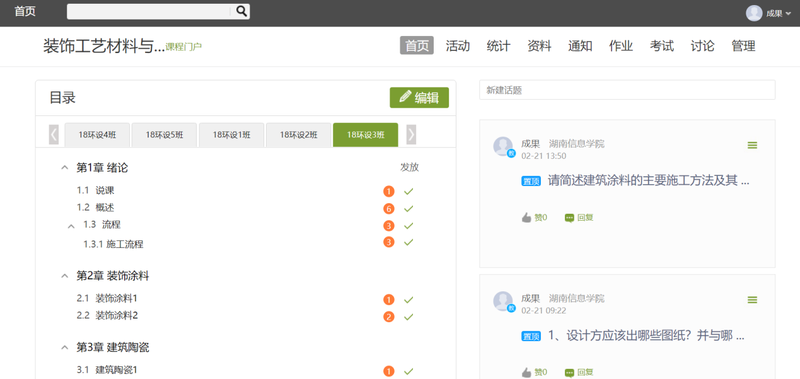Open lesson 1.3.1 施工流程
The height and width of the screenshot is (379, 800).
113,244
